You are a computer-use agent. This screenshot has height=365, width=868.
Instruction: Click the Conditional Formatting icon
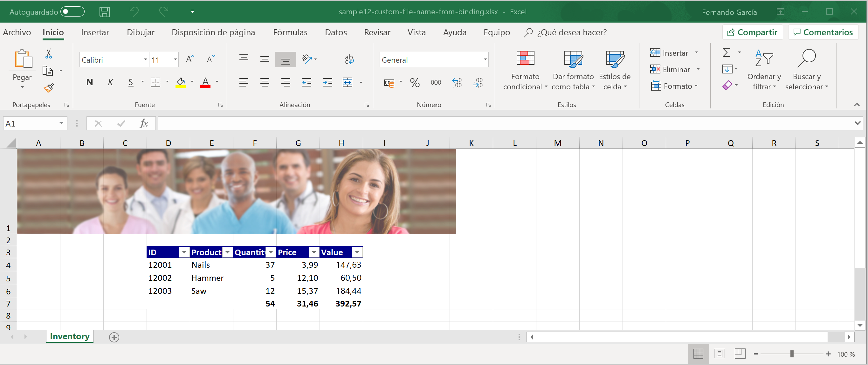pyautogui.click(x=525, y=58)
